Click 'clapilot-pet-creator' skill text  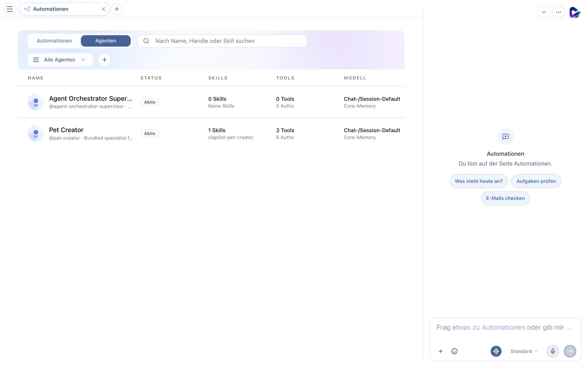(231, 137)
